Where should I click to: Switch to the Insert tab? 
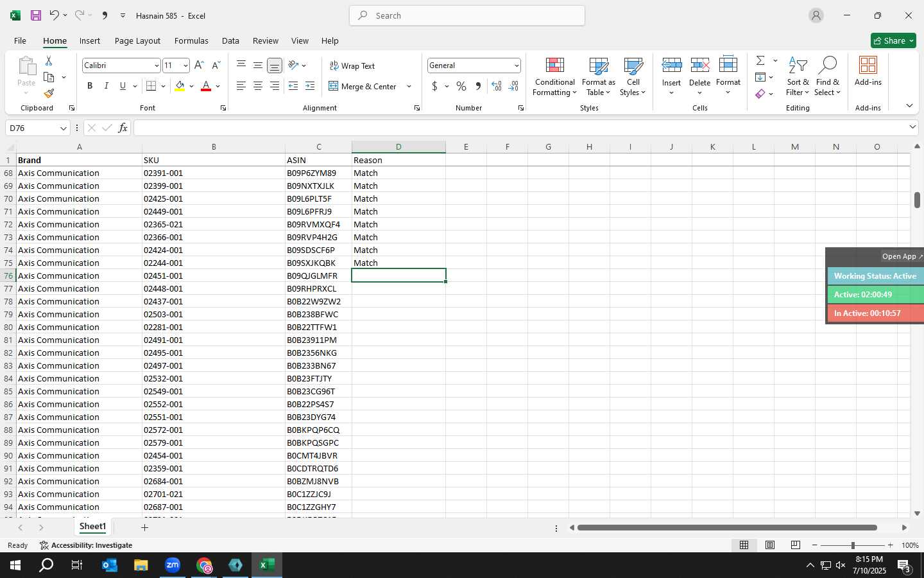coord(90,40)
